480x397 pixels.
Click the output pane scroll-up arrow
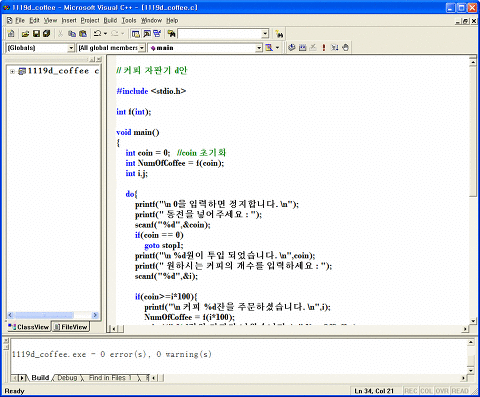click(x=470, y=342)
